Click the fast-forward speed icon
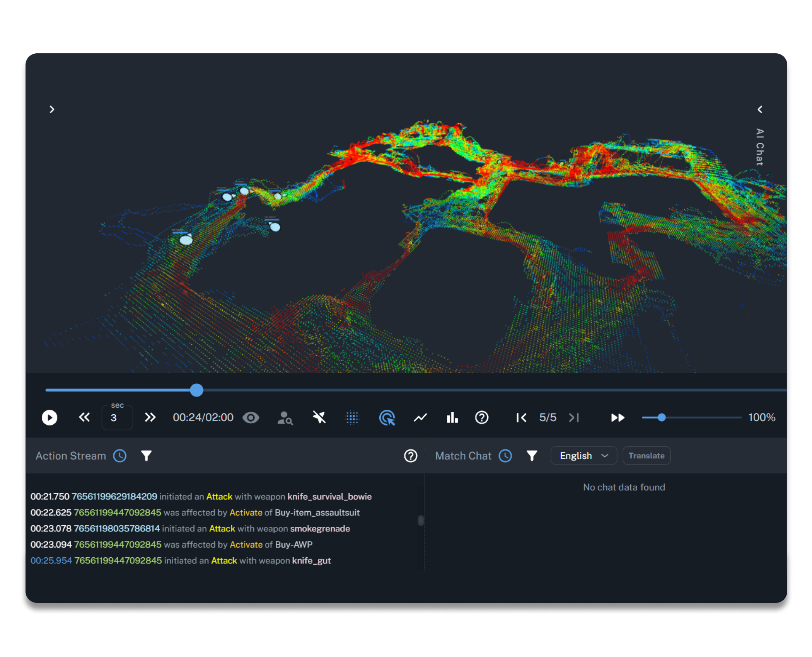Image resolution: width=812 pixels, height=657 pixels. pos(618,417)
